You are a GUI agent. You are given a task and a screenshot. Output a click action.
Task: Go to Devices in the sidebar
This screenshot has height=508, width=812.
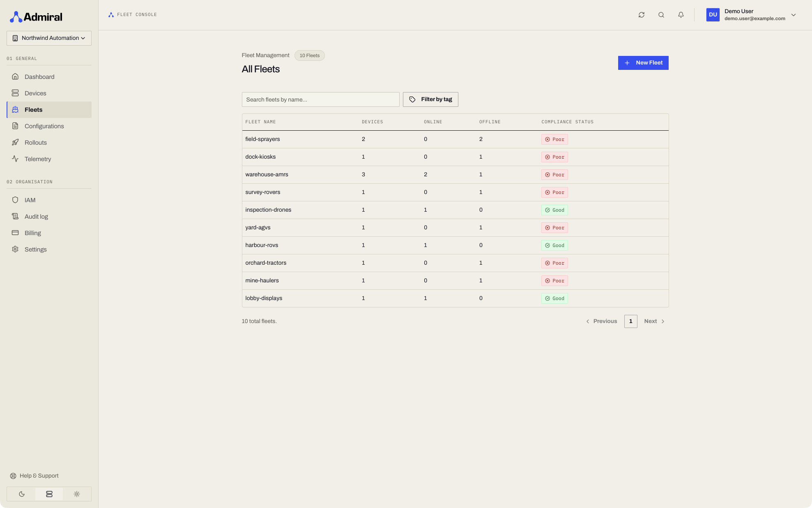click(49, 93)
